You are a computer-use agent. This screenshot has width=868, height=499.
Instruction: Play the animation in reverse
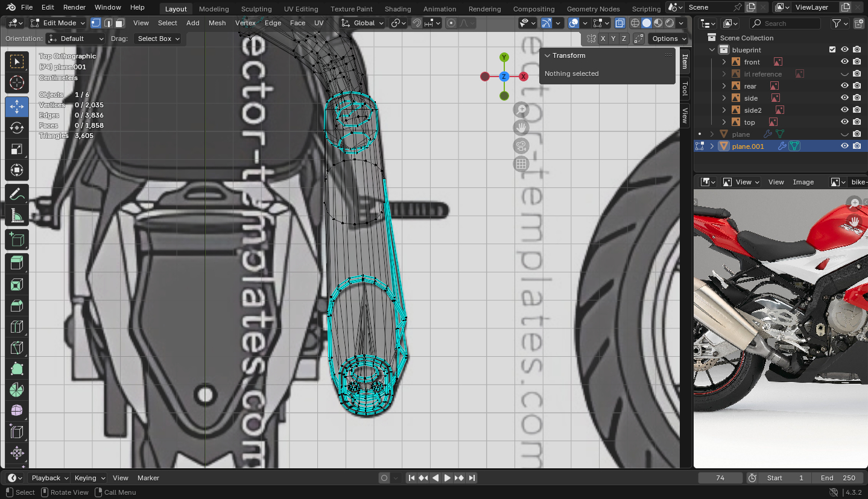(436, 478)
